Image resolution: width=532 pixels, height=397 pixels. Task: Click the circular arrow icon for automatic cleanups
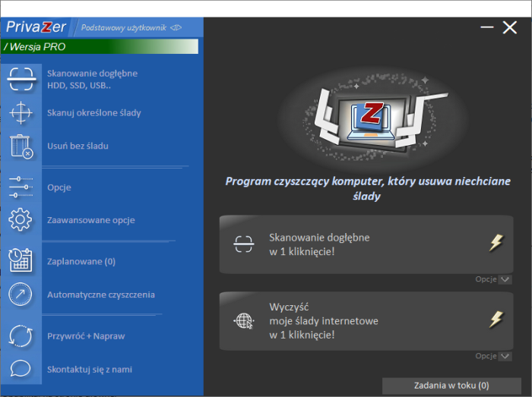21,294
